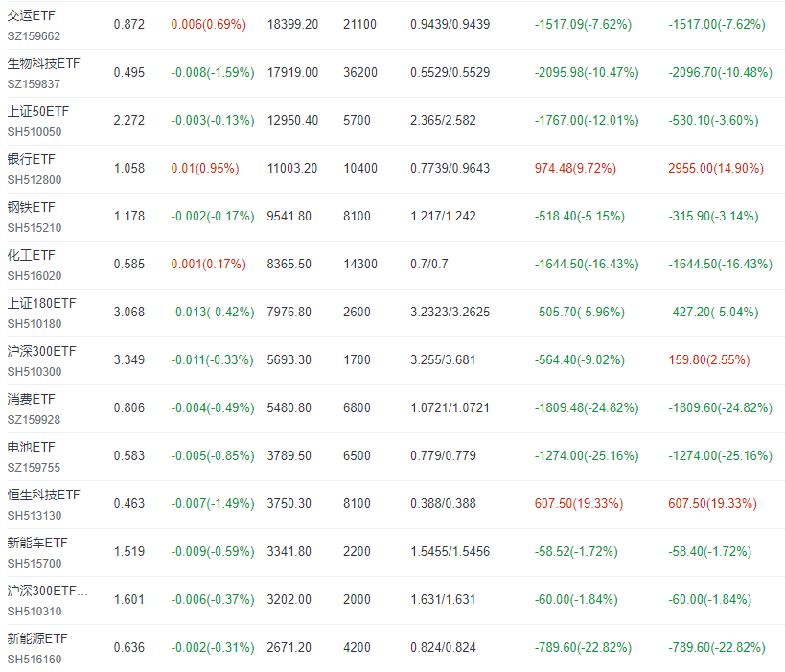Select 银行ETF gain 2955.00(14.90%)

716,169
